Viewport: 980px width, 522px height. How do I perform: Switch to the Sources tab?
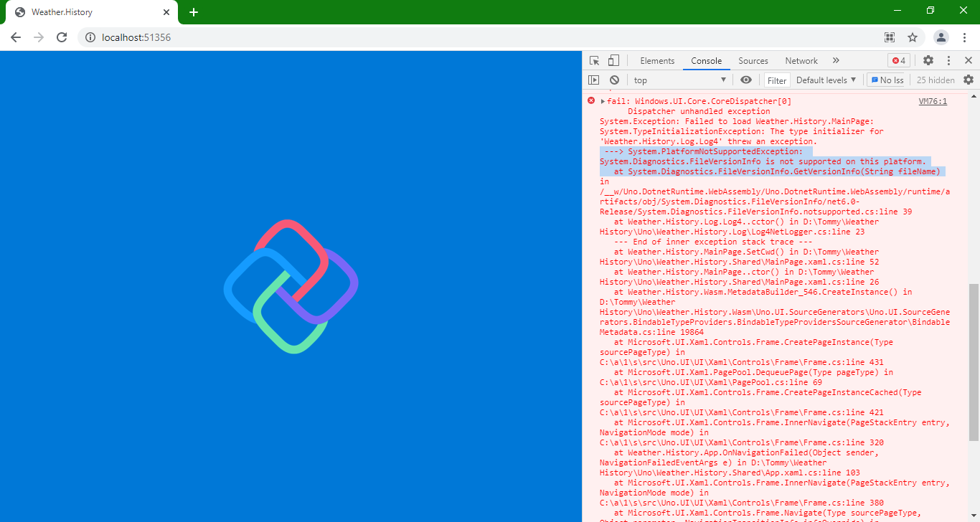pyautogui.click(x=753, y=60)
